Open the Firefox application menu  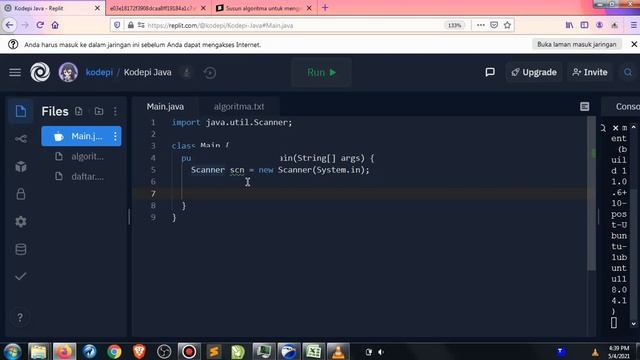634,25
